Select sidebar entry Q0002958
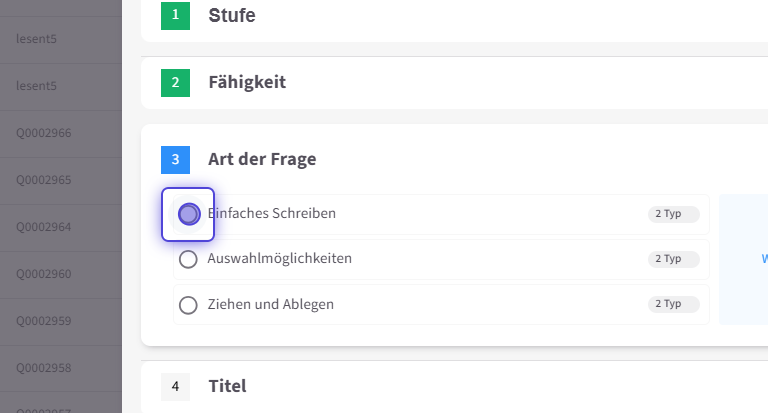Screen dimensions: 768x413 click(44, 368)
